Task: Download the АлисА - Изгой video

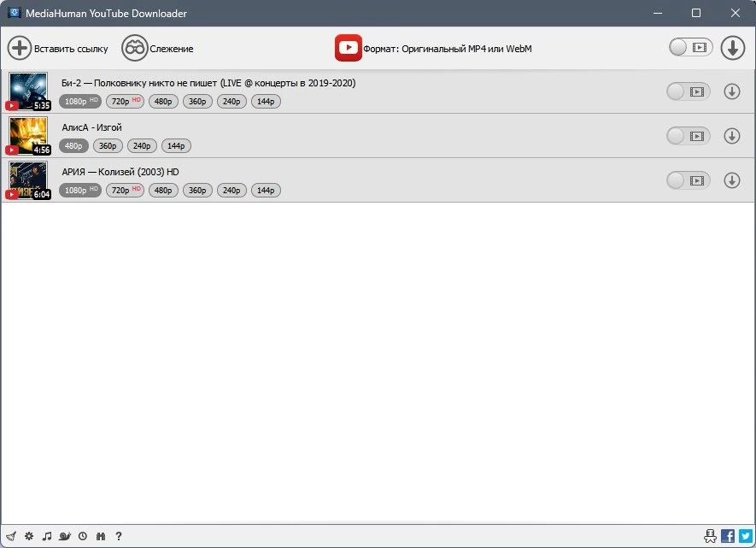Action: tap(731, 136)
